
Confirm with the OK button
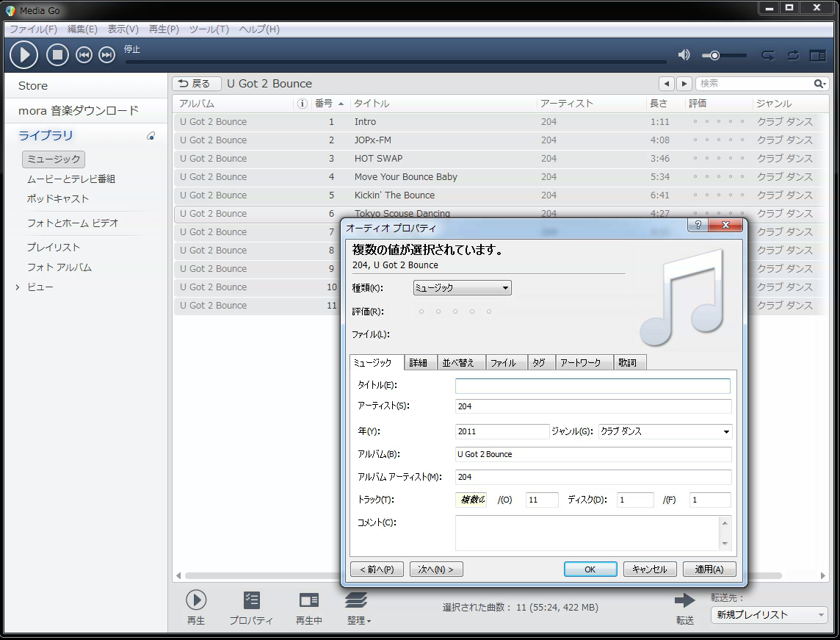[x=590, y=569]
